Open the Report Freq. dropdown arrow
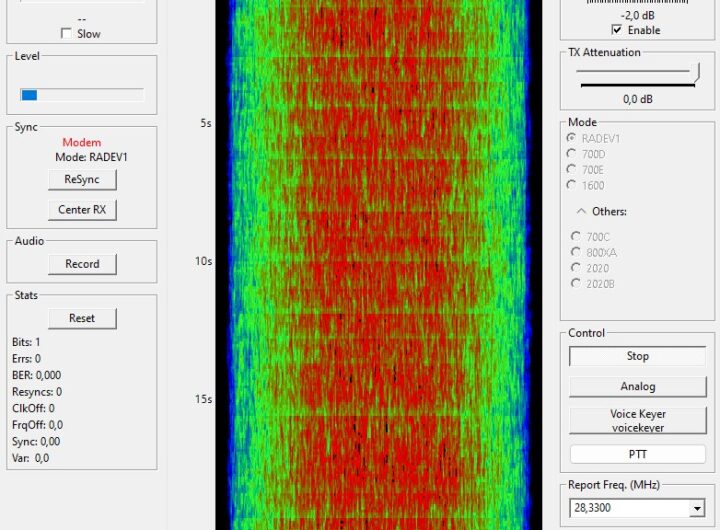Image resolution: width=720 pixels, height=530 pixels. pyautogui.click(x=696, y=509)
